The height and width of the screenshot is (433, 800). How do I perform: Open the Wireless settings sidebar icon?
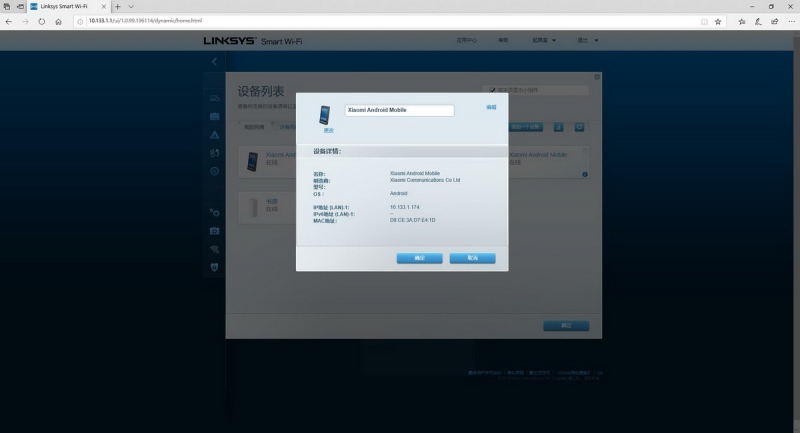(x=215, y=249)
